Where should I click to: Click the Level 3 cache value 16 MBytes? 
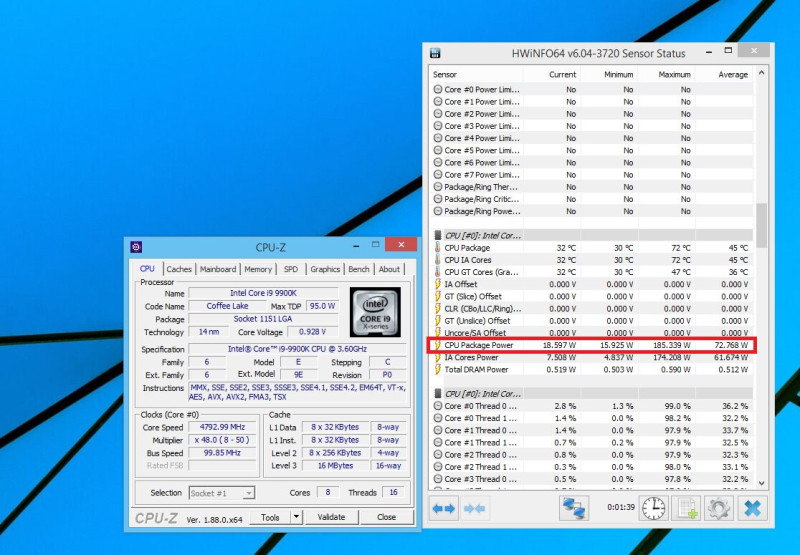[335, 465]
